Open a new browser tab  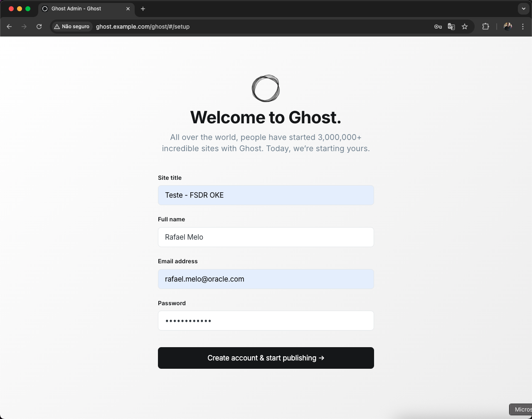click(143, 8)
